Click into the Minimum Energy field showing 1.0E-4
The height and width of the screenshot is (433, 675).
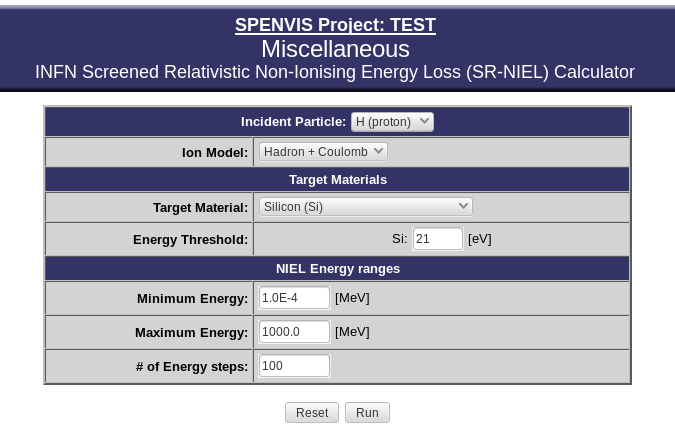click(294, 298)
